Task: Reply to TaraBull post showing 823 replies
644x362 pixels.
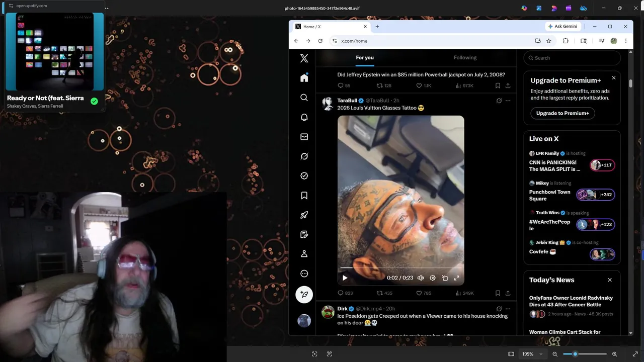Action: click(345, 293)
